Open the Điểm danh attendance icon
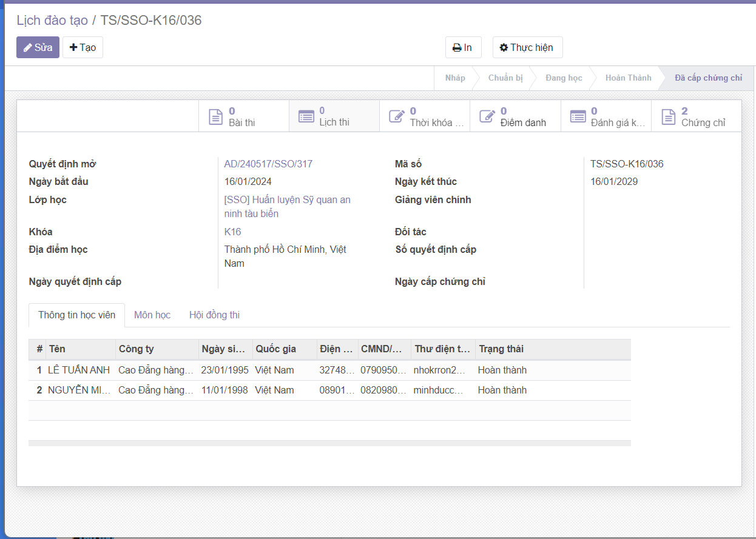Screen dimensions: 756x539 tap(487, 116)
